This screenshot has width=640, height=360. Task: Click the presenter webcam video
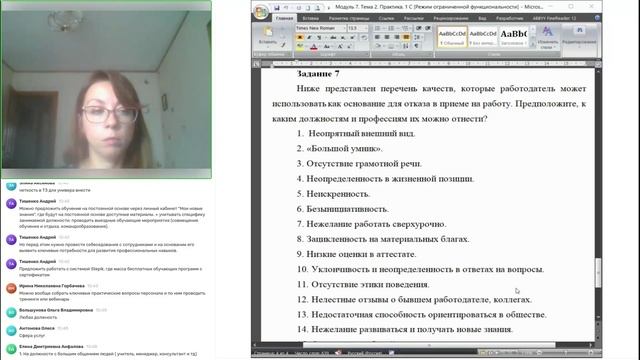[106, 89]
